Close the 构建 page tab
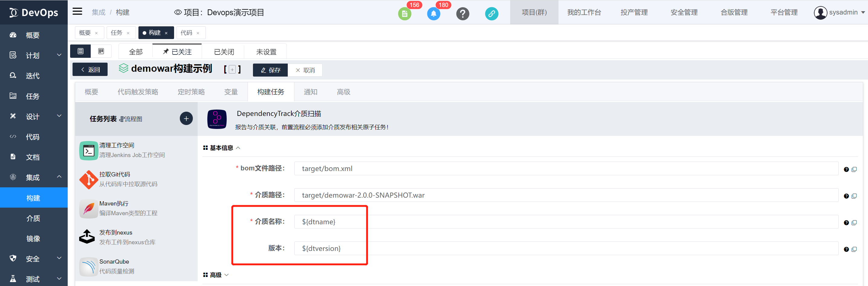This screenshot has height=286, width=868. click(166, 33)
